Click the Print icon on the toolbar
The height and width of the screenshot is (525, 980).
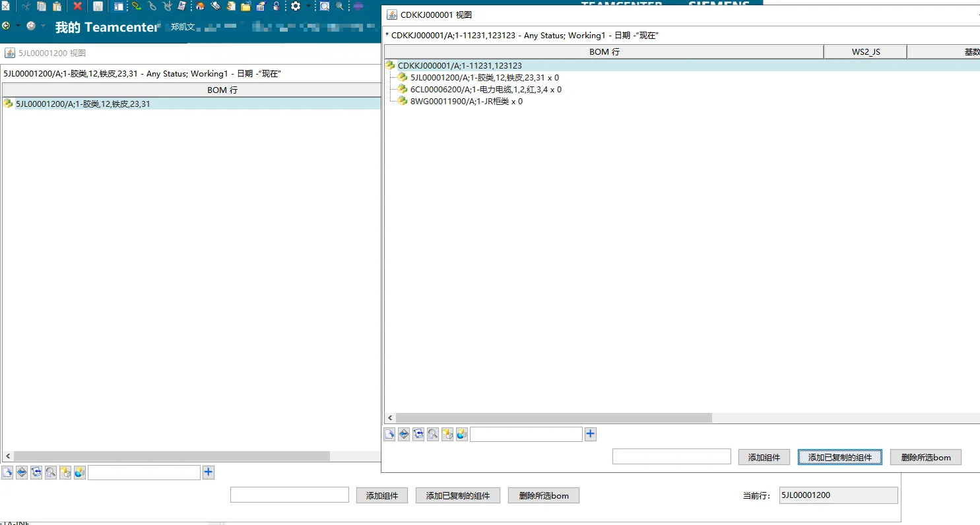coord(181,6)
